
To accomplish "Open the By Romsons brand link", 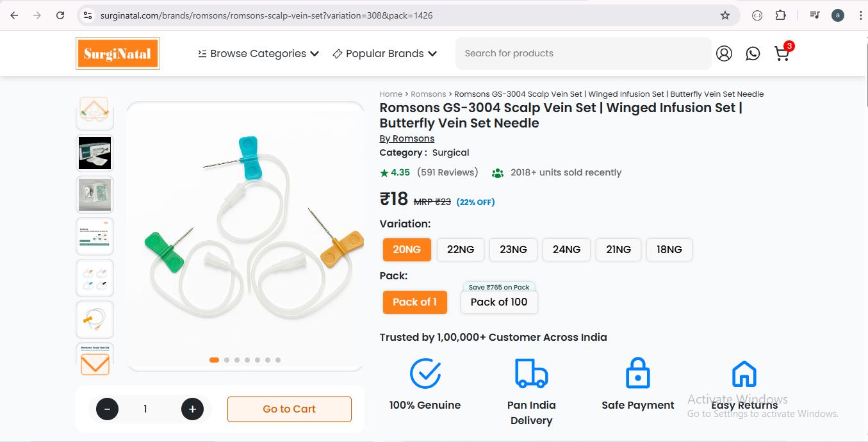I will (407, 138).
